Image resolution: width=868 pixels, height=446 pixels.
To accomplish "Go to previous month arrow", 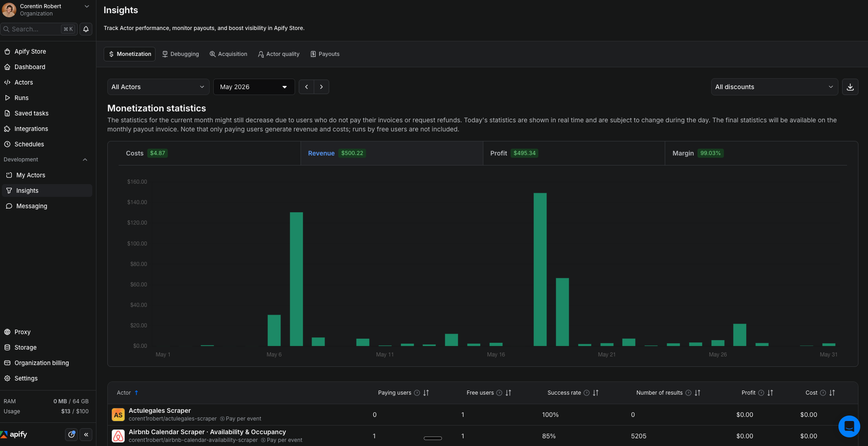I will [306, 87].
